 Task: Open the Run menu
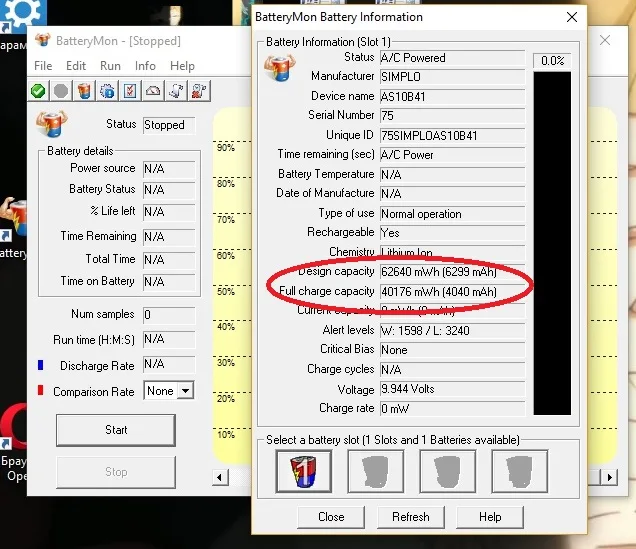tap(110, 66)
